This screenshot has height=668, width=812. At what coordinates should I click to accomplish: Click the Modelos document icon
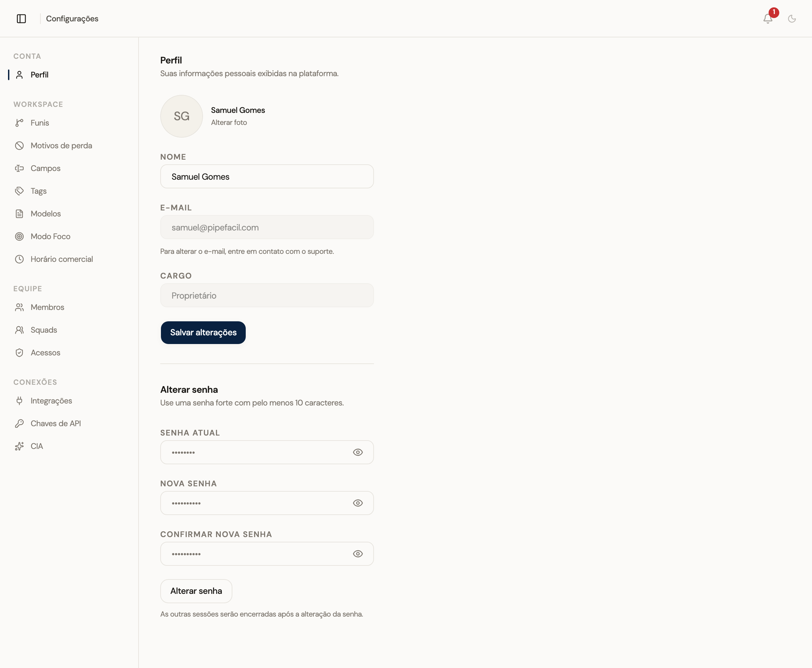pos(19,213)
